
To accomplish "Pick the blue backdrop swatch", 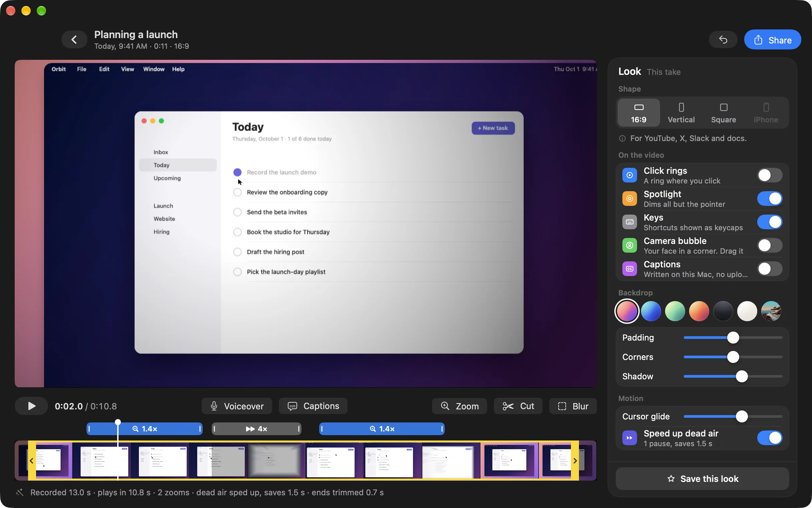I will click(x=651, y=311).
